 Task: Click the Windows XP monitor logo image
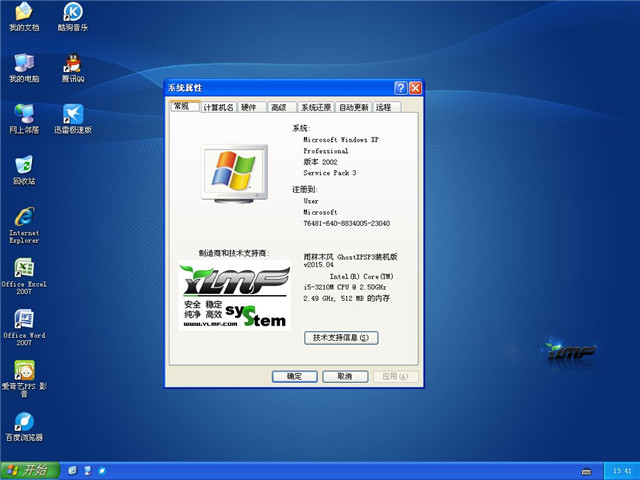click(x=234, y=174)
